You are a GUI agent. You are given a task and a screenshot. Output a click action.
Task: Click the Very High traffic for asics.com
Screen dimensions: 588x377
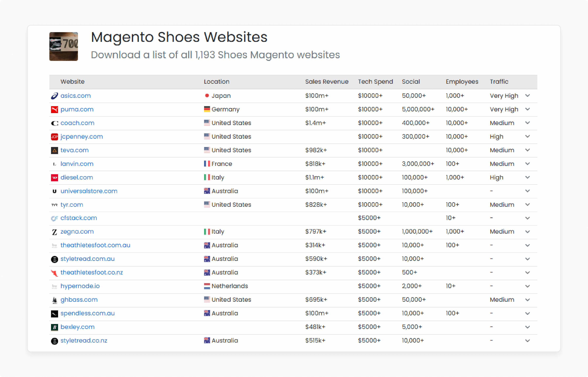pyautogui.click(x=504, y=96)
